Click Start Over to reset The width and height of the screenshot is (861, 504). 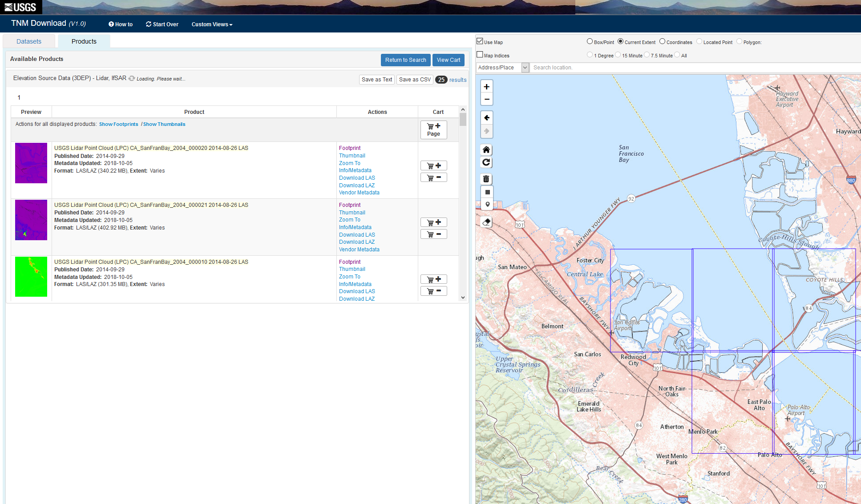[162, 24]
